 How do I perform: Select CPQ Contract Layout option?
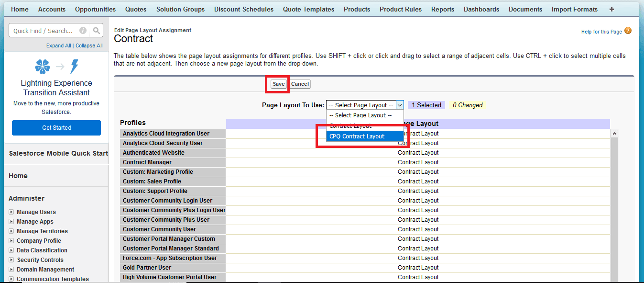click(x=357, y=136)
